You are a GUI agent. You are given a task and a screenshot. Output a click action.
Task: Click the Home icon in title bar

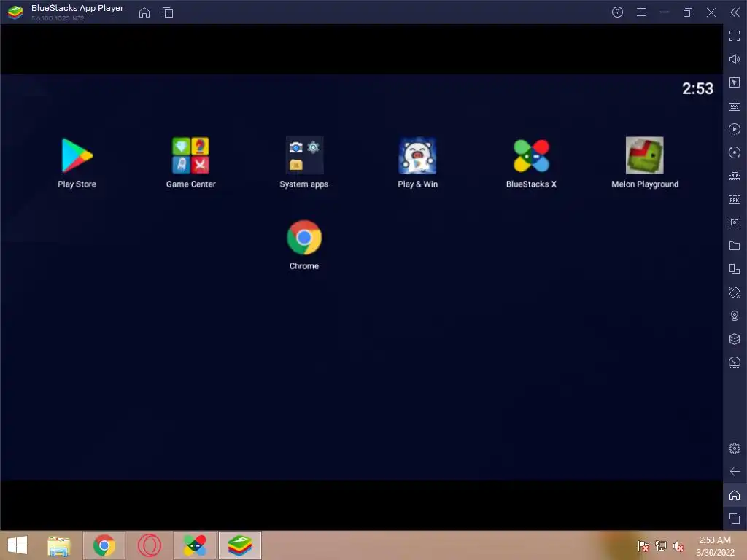click(x=144, y=12)
